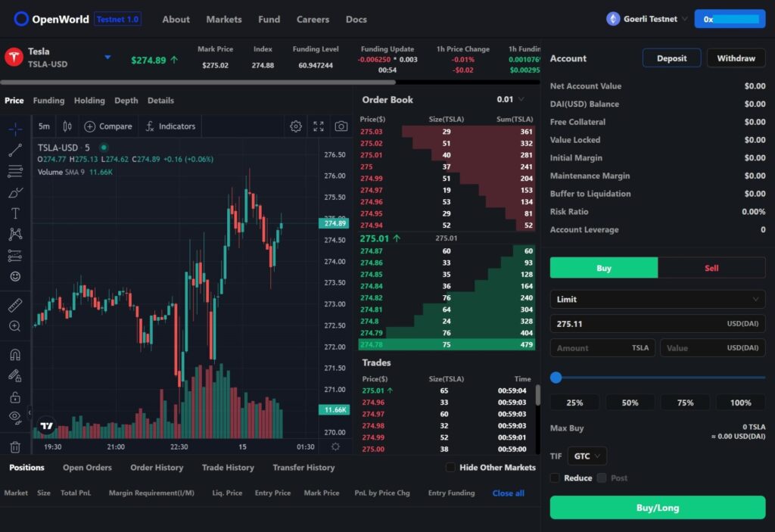Open chart settings gear
Viewport: 775px width, 532px height.
point(296,126)
